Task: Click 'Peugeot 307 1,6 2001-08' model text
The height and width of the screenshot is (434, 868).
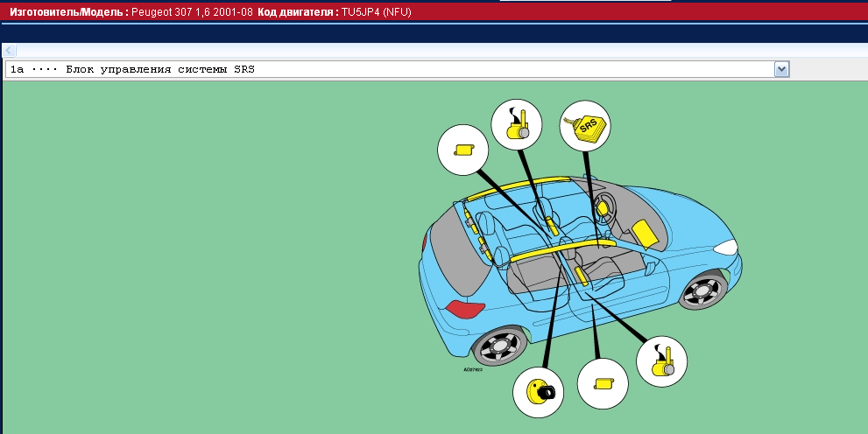Action: pyautogui.click(x=192, y=11)
